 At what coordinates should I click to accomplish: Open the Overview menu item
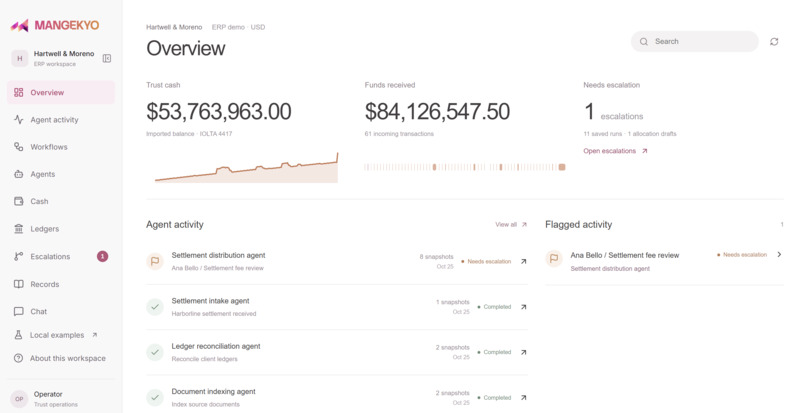tap(61, 93)
